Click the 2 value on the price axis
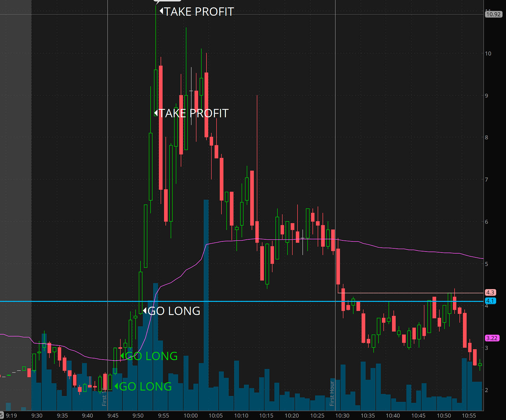The image size is (506, 420). pyautogui.click(x=487, y=390)
